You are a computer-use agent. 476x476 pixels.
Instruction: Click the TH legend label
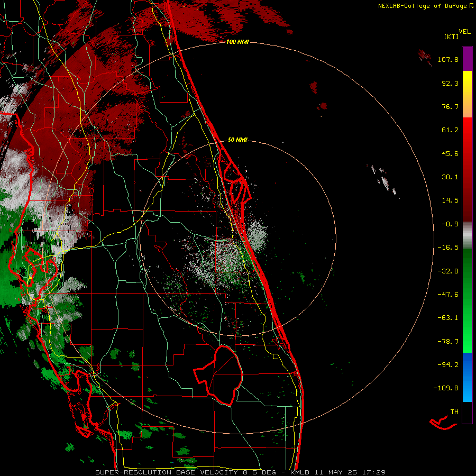coord(454,412)
